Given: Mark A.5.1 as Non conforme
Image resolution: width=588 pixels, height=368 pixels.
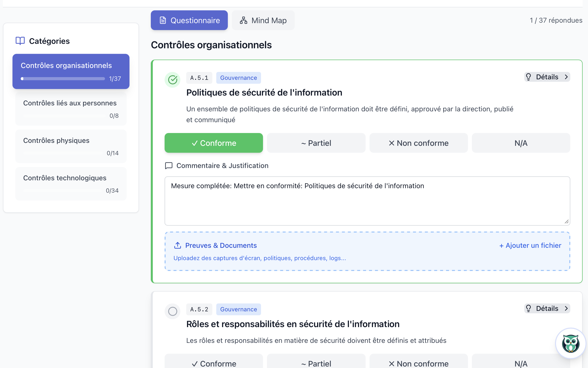Looking at the screenshot, I should coord(418,143).
